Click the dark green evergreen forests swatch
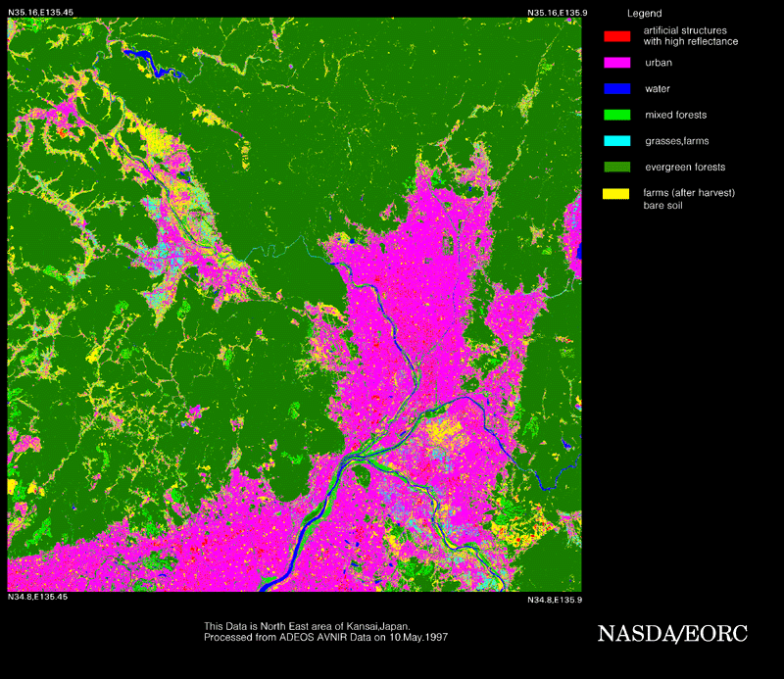The image size is (784, 679). [617, 167]
